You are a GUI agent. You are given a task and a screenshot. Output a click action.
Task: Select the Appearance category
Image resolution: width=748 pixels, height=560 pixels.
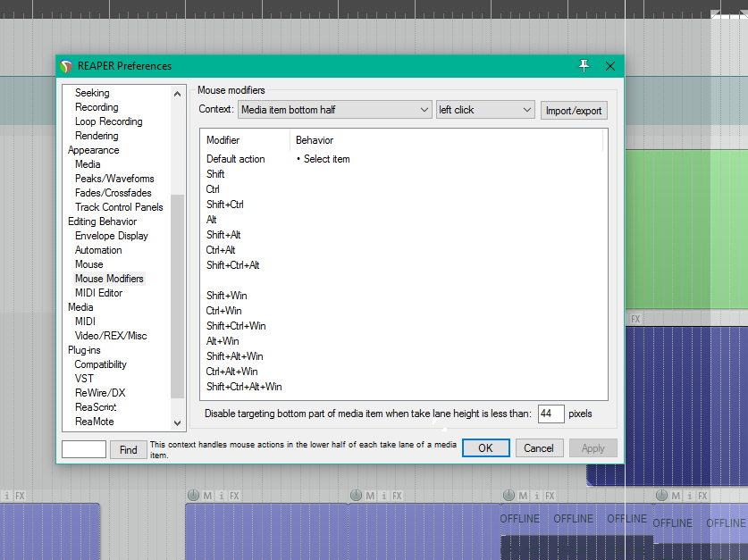tap(94, 150)
